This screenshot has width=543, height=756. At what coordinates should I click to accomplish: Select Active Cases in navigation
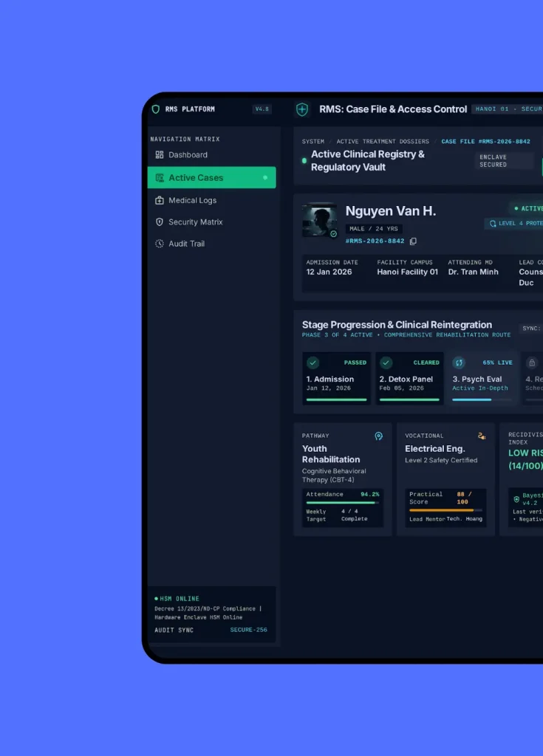coord(212,178)
